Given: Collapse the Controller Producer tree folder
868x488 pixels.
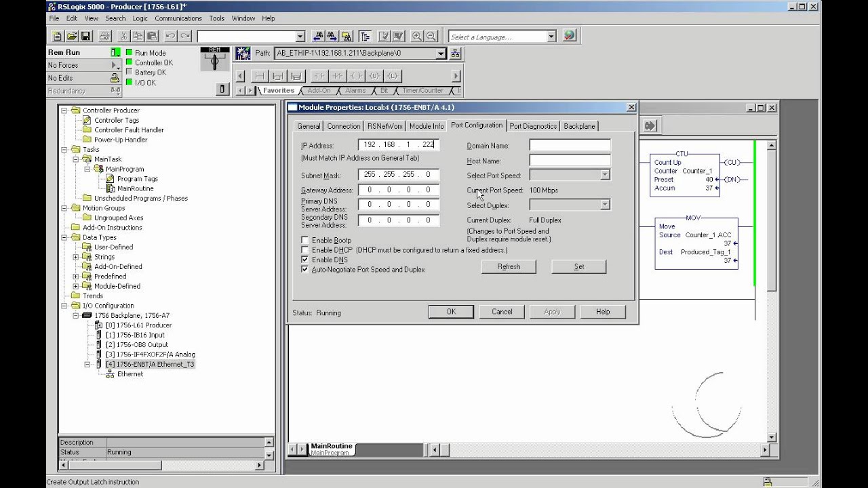Looking at the screenshot, I should coord(64,110).
